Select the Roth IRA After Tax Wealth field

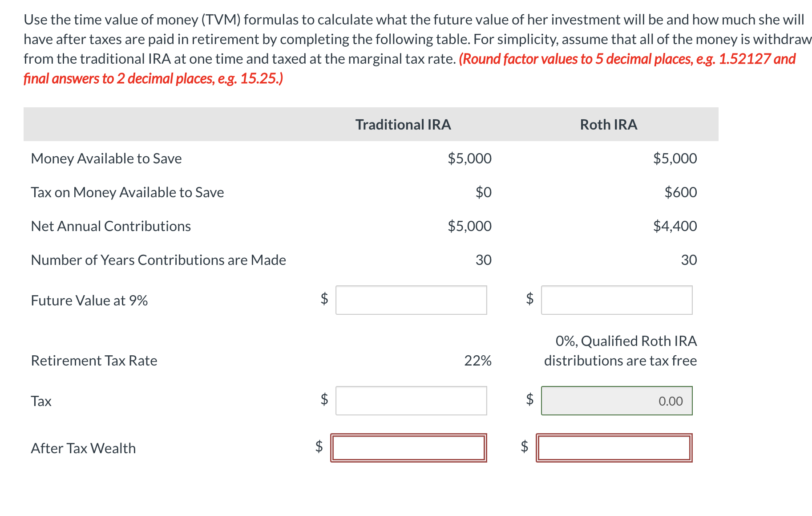click(614, 448)
